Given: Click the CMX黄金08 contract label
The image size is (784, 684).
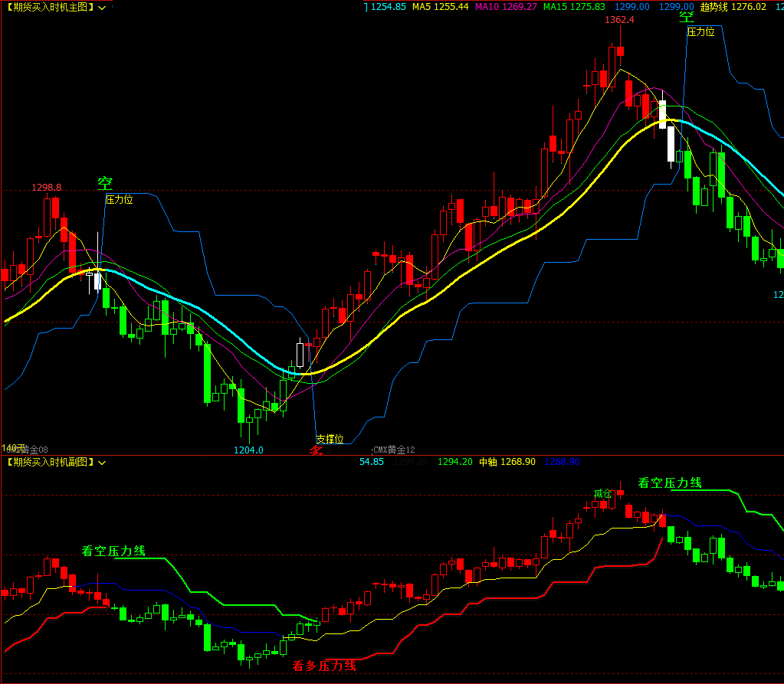Looking at the screenshot, I should click(27, 450).
